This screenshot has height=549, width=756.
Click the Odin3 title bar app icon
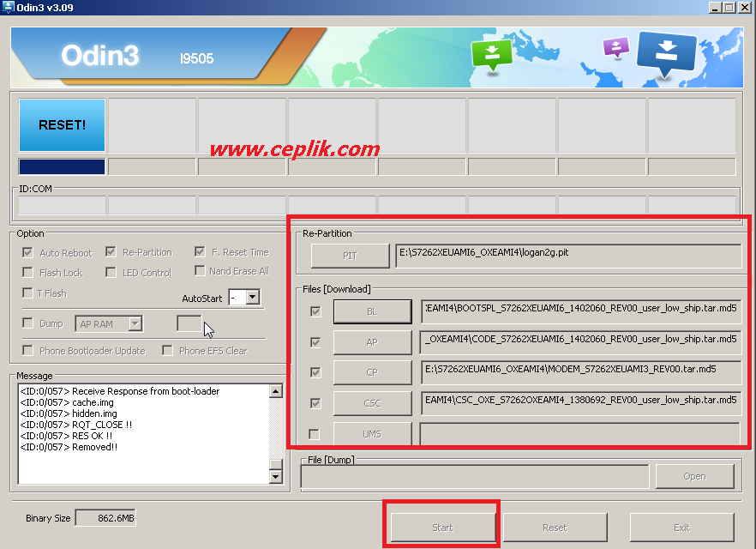(9, 7)
